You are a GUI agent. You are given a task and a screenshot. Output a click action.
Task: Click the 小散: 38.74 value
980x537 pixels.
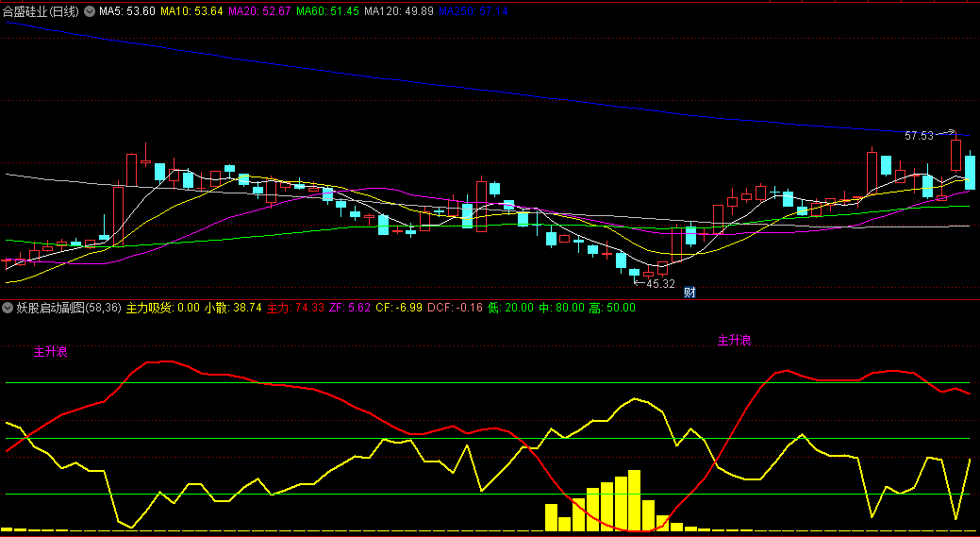[x=233, y=308]
